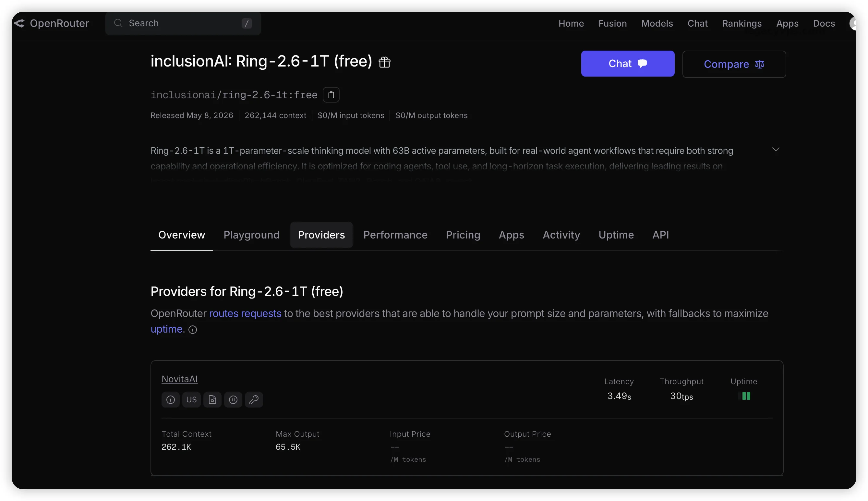
Task: Open the Activity tab
Action: click(x=561, y=235)
